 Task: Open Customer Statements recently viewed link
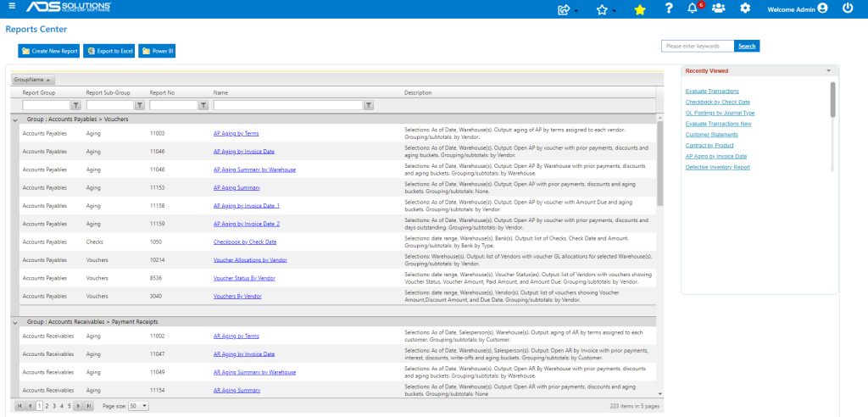pyautogui.click(x=711, y=135)
